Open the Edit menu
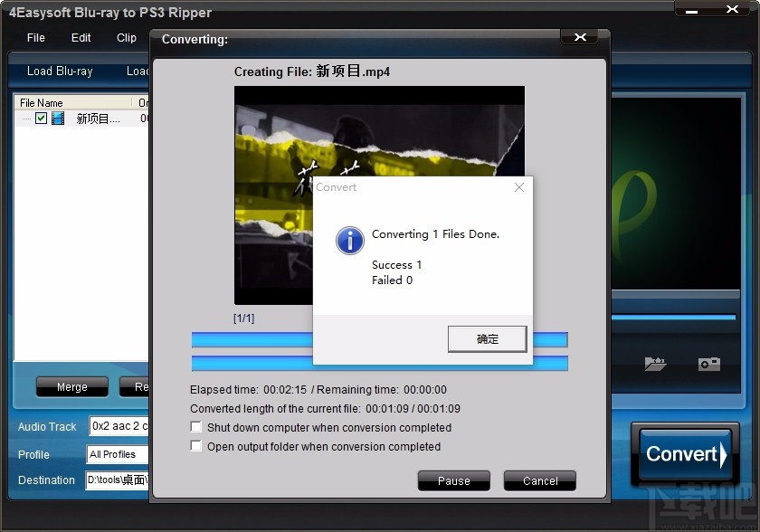The image size is (760, 532). click(80, 38)
